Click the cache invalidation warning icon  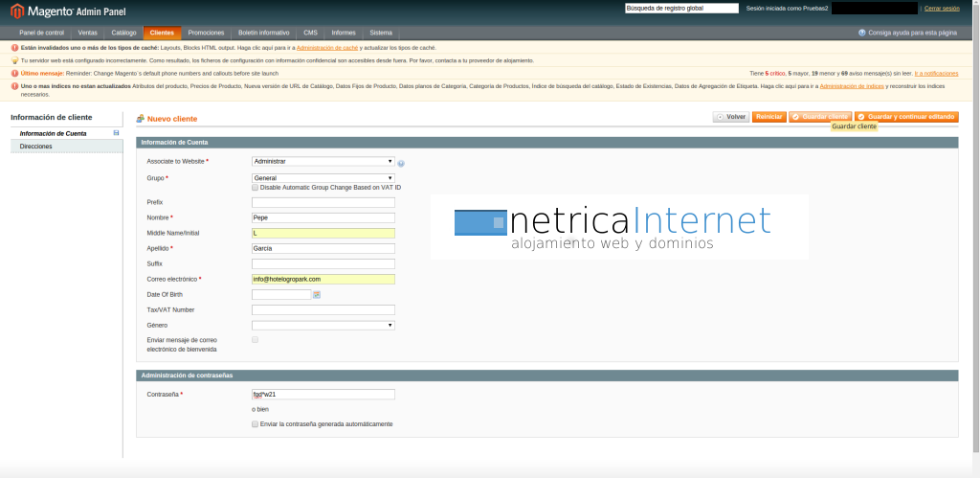(x=15, y=48)
